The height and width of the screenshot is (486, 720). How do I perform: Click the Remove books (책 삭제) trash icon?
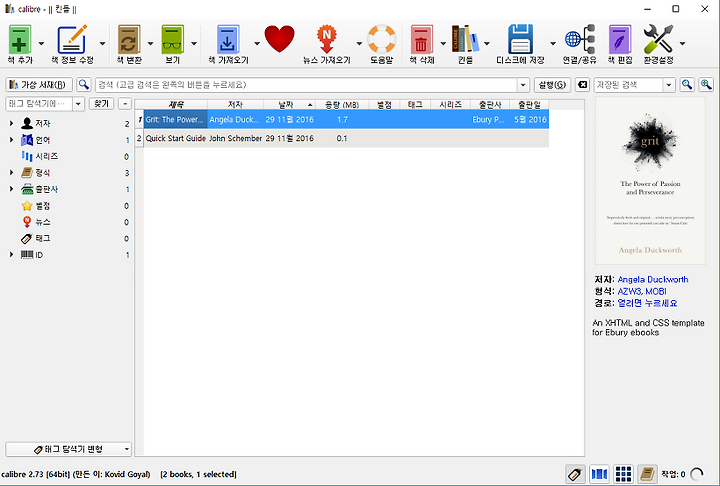tap(422, 40)
